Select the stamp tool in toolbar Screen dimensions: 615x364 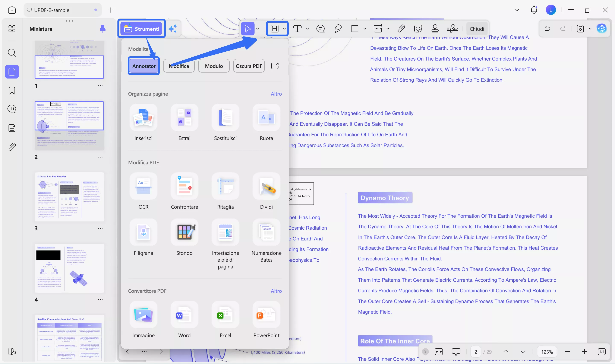click(435, 29)
